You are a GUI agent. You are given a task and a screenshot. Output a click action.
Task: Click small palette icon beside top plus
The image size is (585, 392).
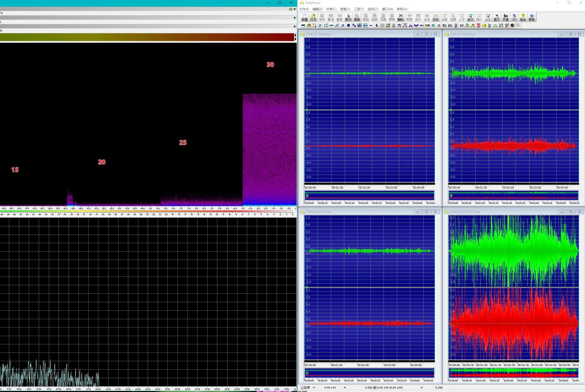290,9
